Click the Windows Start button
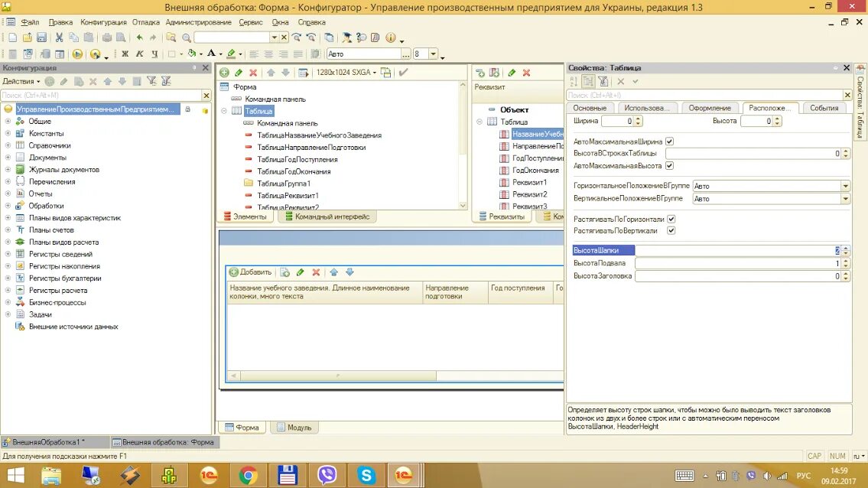This screenshot has height=488, width=868. pos(15,475)
